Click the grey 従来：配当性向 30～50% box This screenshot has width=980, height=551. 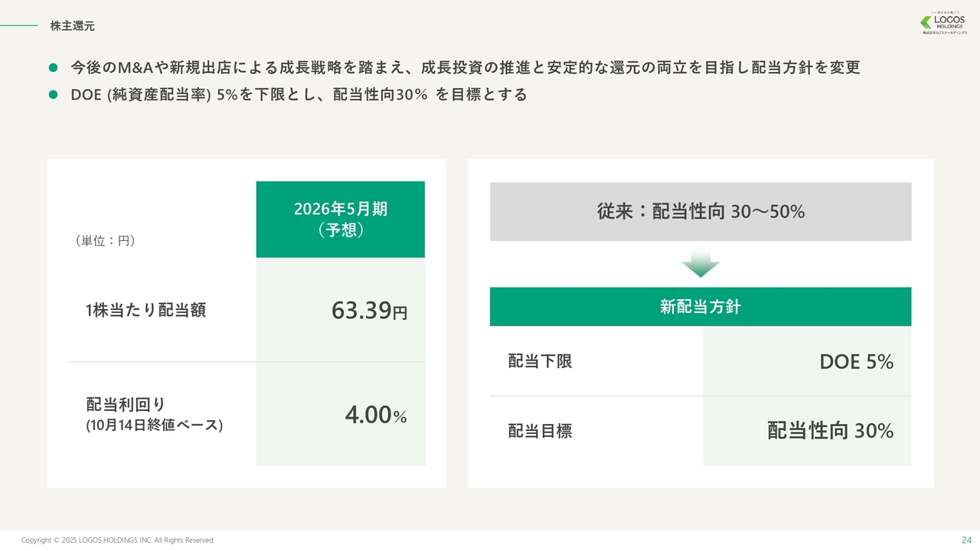701,212
